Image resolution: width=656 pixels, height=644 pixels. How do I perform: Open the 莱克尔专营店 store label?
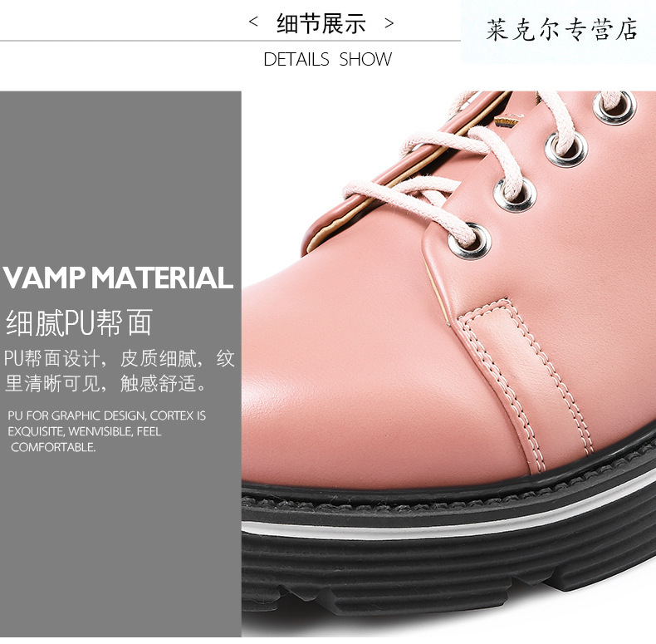click(561, 30)
